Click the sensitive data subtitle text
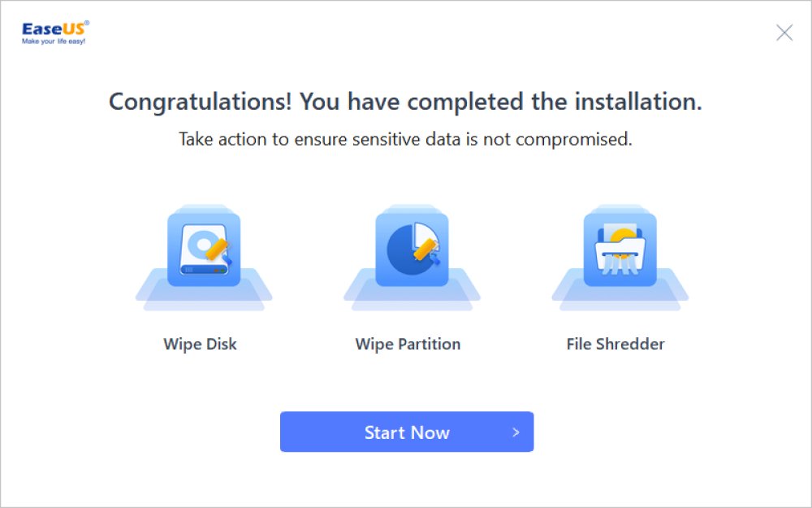This screenshot has height=508, width=812. click(x=405, y=139)
